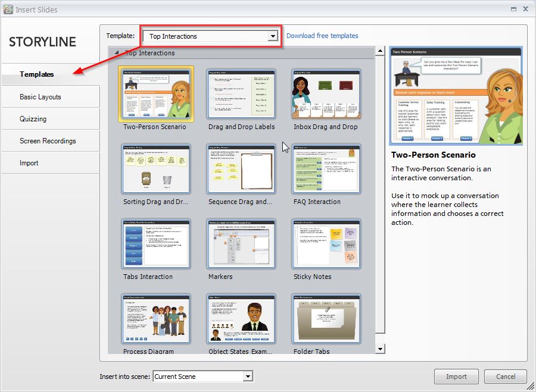Image resolution: width=536 pixels, height=392 pixels.
Task: Select the Markers interaction template
Action: point(241,244)
